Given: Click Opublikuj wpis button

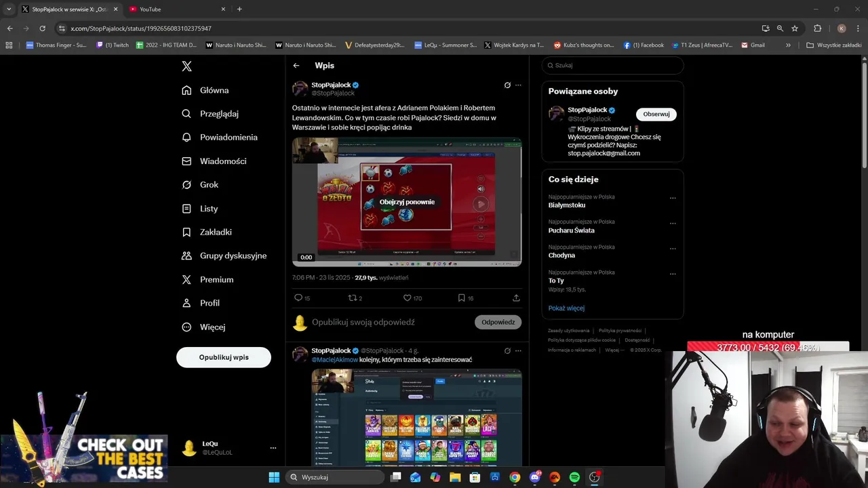Looking at the screenshot, I should click(x=224, y=357).
